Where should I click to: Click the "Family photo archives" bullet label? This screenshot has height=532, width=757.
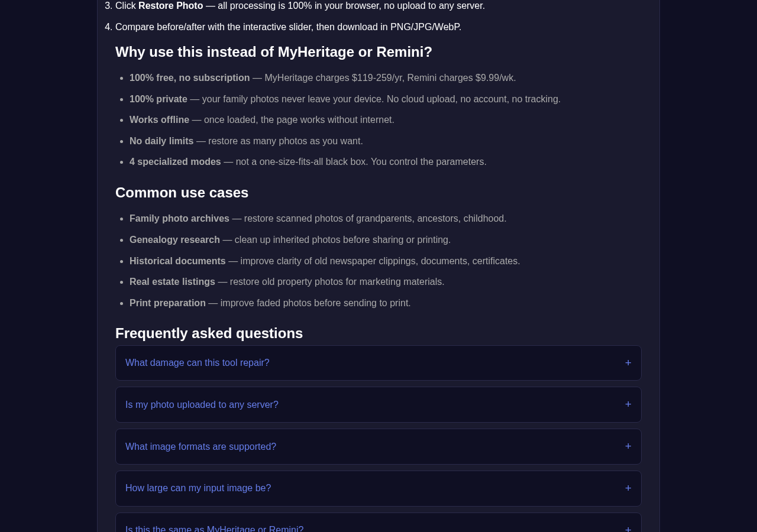[x=179, y=219]
